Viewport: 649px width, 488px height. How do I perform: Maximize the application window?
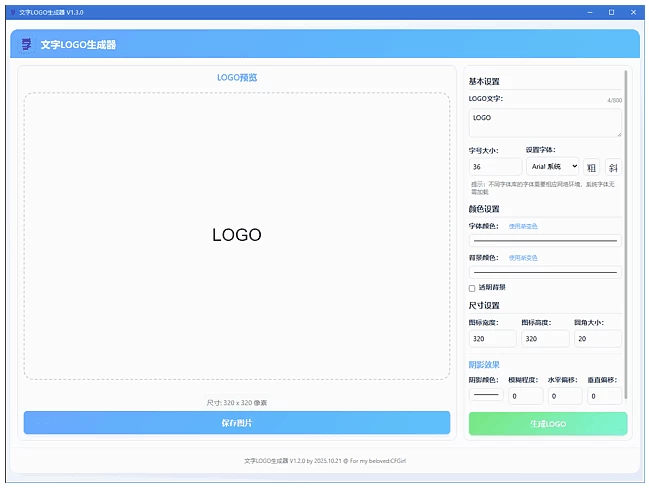tap(611, 12)
